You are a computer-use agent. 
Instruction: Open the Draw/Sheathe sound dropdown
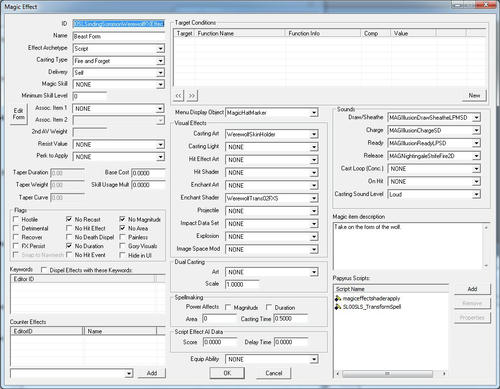476,118
